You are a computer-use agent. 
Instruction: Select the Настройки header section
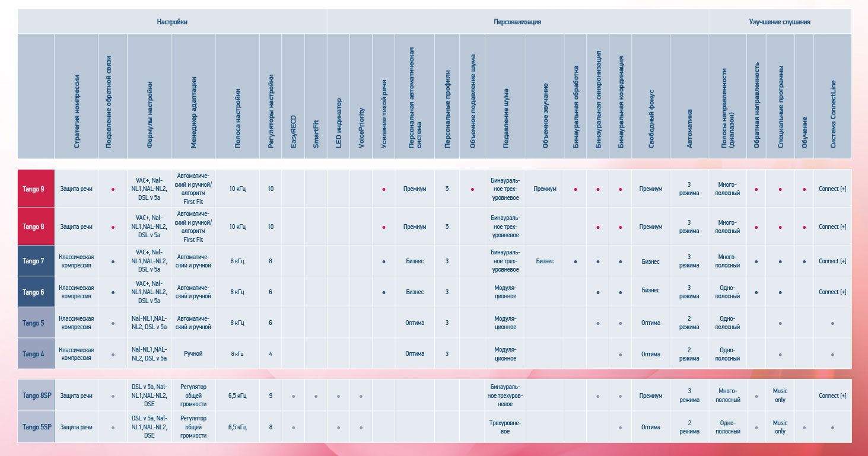coord(172,22)
